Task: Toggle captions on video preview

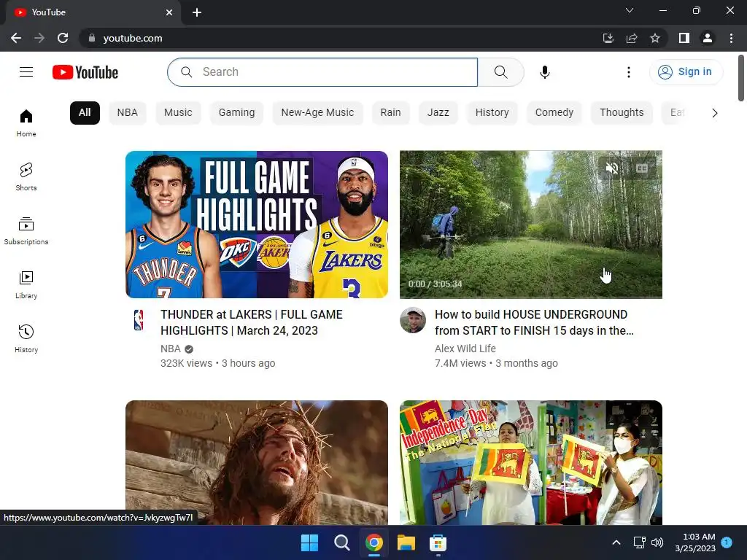Action: pyautogui.click(x=642, y=168)
